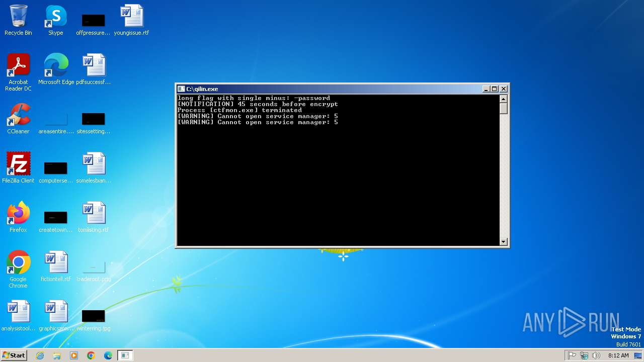This screenshot has width=644, height=362.
Task: Click console scrollbar up arrow
Action: coord(504,99)
